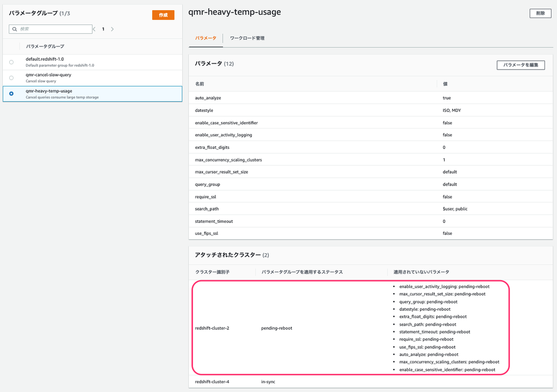Go to next page arrow
557x392 pixels.
[x=112, y=29]
